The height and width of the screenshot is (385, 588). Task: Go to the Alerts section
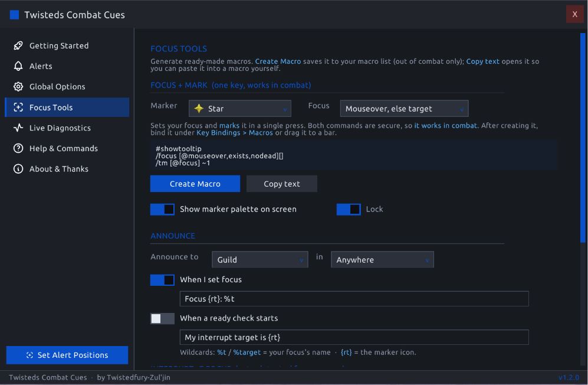coord(67,66)
